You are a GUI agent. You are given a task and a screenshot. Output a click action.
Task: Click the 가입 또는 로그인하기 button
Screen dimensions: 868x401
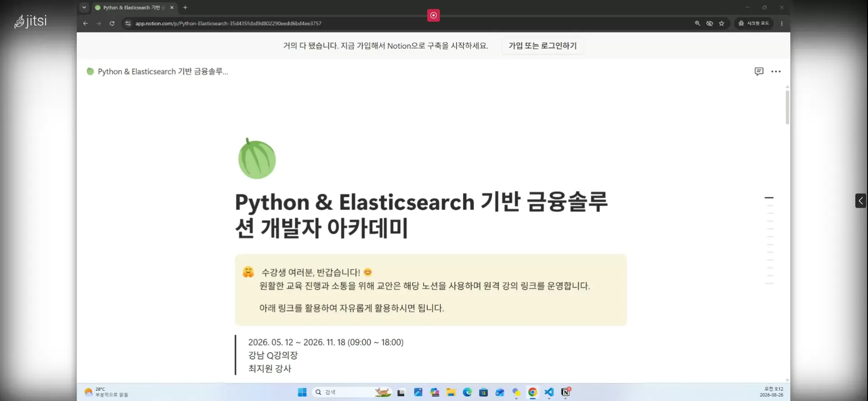pyautogui.click(x=542, y=46)
